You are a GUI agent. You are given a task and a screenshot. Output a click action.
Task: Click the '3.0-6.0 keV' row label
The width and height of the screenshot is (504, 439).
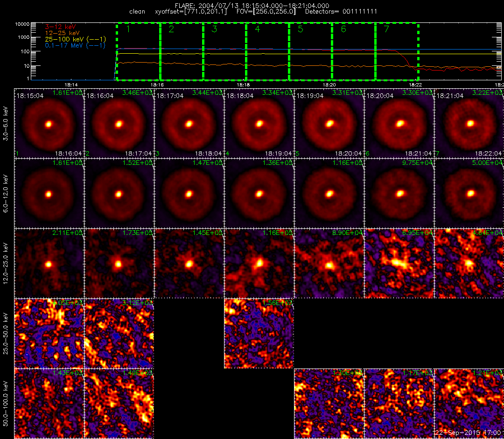coord(6,123)
